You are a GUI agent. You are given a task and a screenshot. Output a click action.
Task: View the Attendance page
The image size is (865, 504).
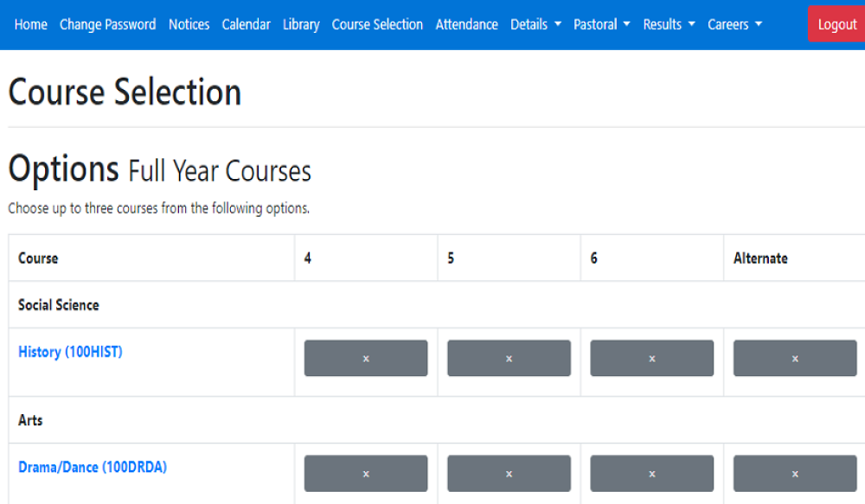[x=466, y=24]
